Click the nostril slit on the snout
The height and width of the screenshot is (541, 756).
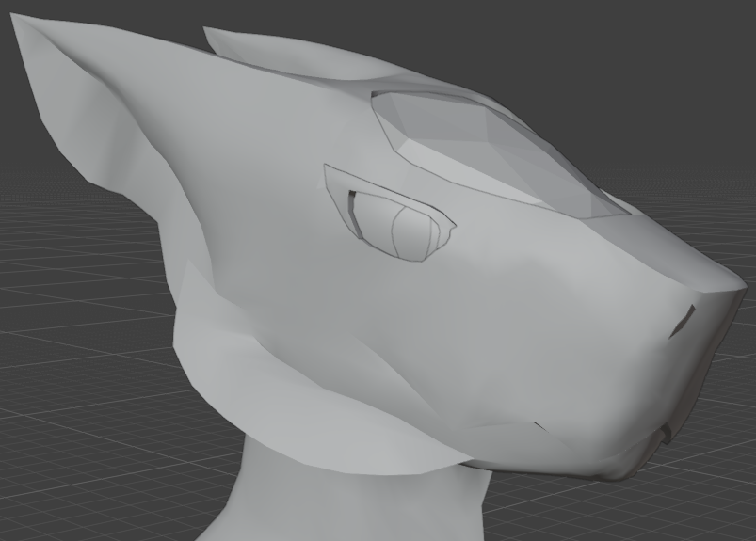[x=683, y=322]
